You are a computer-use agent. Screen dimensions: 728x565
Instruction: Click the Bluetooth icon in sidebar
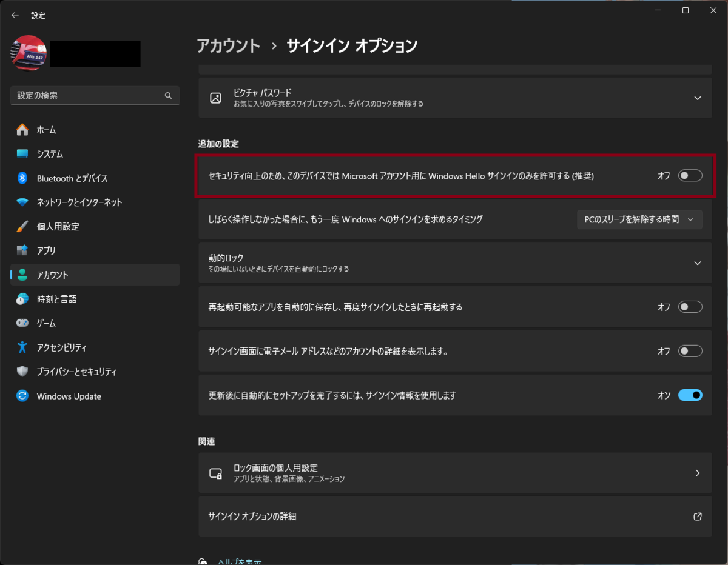22,178
